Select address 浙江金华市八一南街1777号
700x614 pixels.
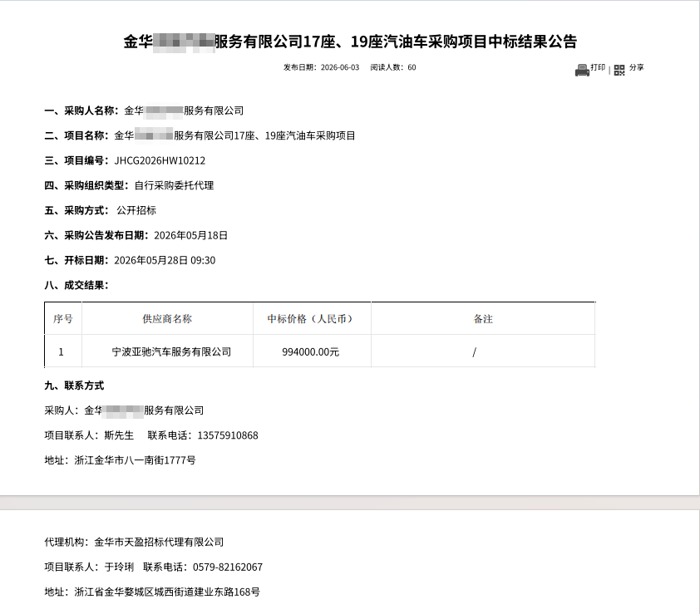[x=135, y=460]
